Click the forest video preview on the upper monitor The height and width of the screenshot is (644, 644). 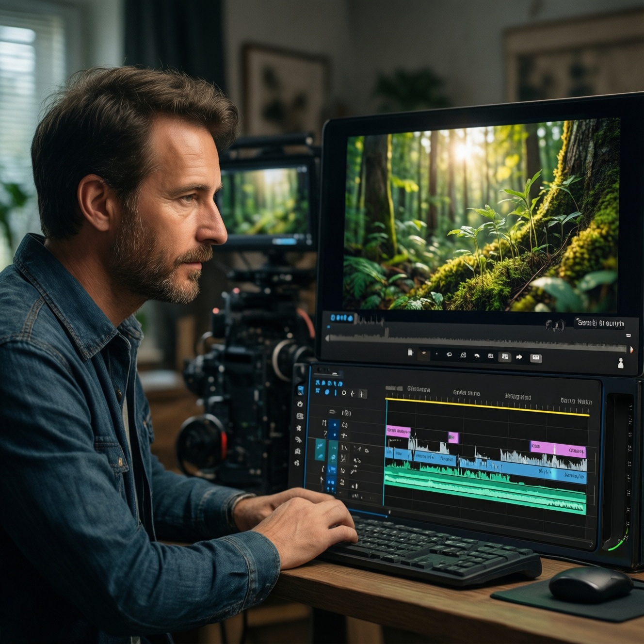click(482, 214)
